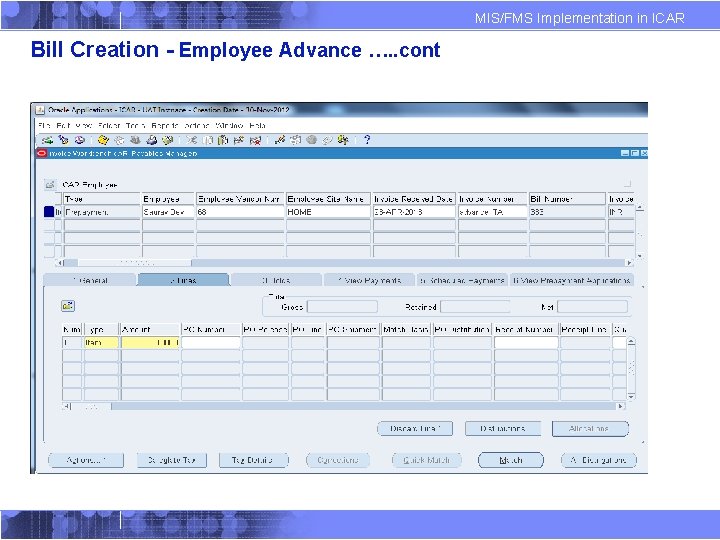Switch to the General tab
720x540 pixels.
click(90, 280)
